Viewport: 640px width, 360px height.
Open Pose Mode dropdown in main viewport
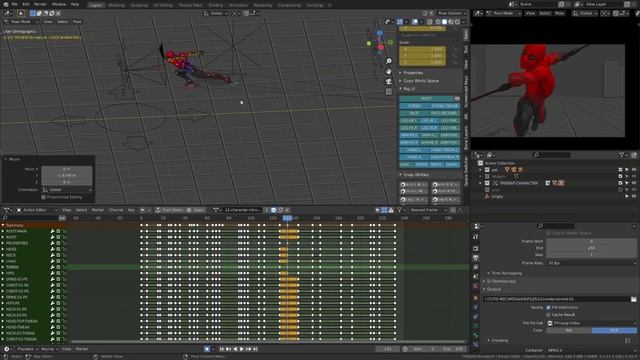[x=21, y=22]
